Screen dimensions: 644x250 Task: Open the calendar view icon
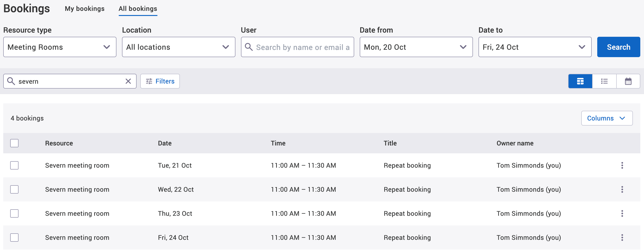[628, 81]
